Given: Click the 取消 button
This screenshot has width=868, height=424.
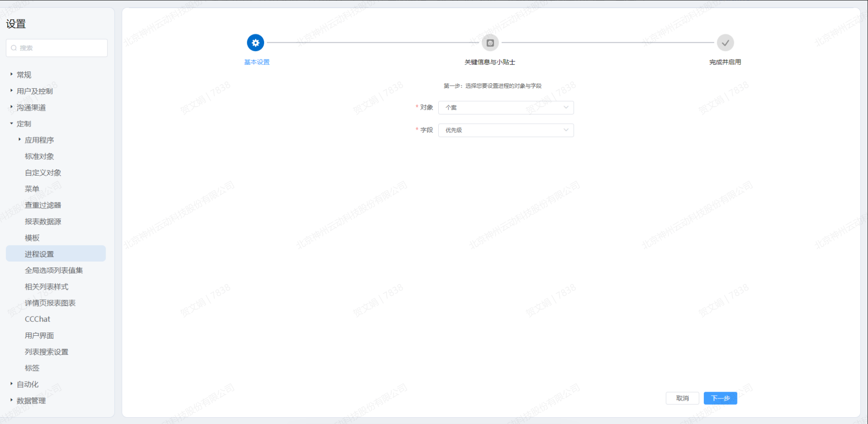Looking at the screenshot, I should pos(682,398).
